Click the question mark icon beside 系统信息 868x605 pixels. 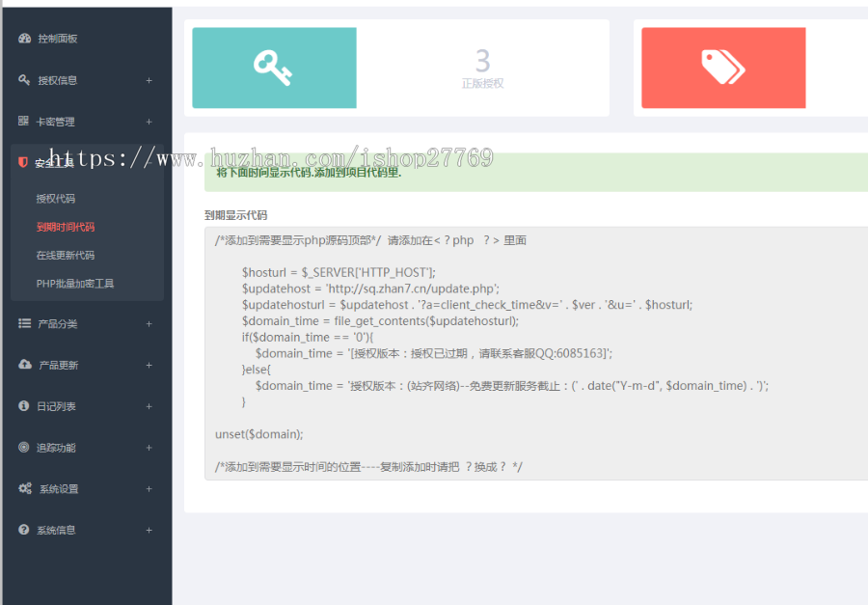24,530
